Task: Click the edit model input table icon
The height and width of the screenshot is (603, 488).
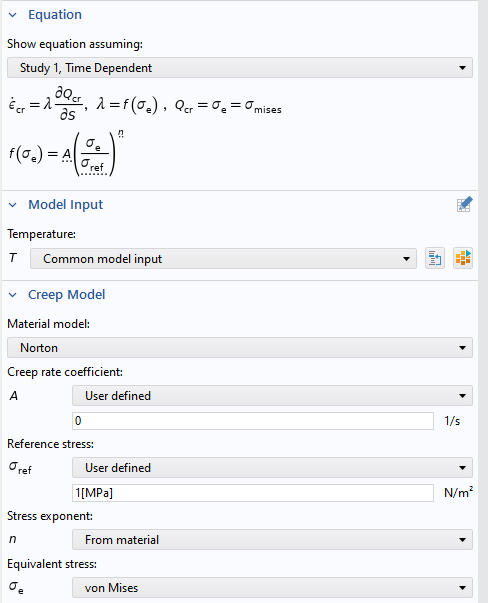Action: [464, 205]
